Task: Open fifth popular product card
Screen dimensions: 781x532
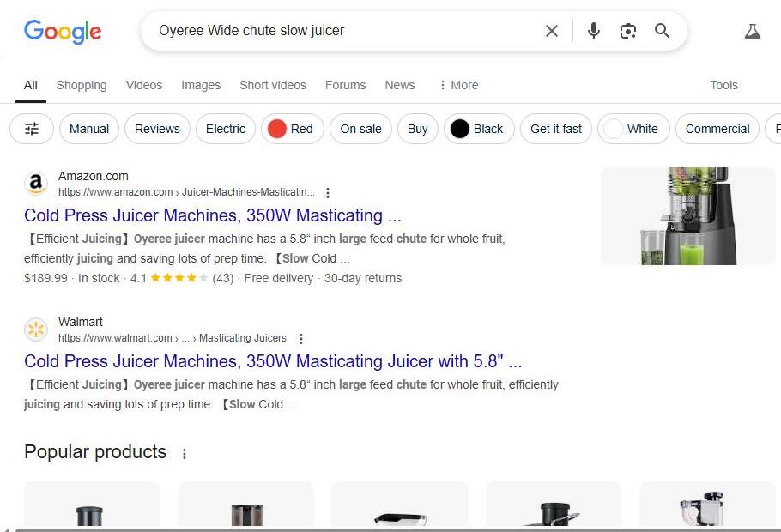Action: pyautogui.click(x=707, y=504)
